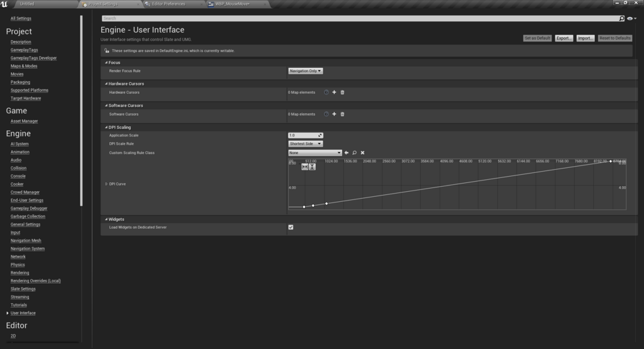Click the Set as Default button

coord(537,38)
